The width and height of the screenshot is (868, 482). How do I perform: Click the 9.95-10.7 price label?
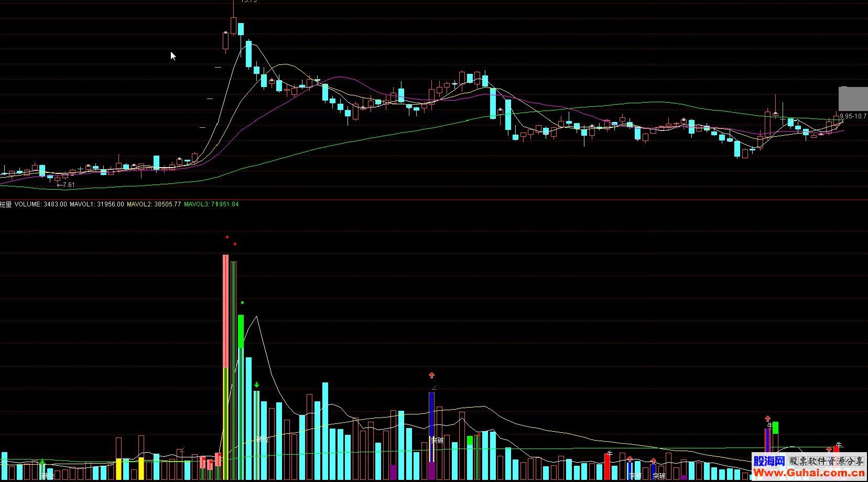(853, 116)
